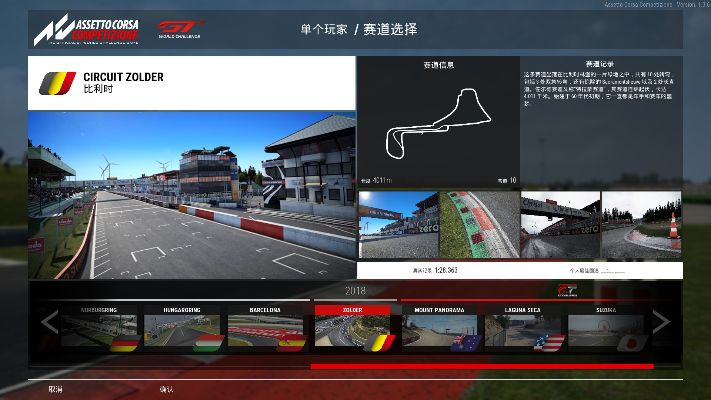Click the Belgian flag beside Circuit Zolder
The height and width of the screenshot is (400, 711).
(x=58, y=83)
